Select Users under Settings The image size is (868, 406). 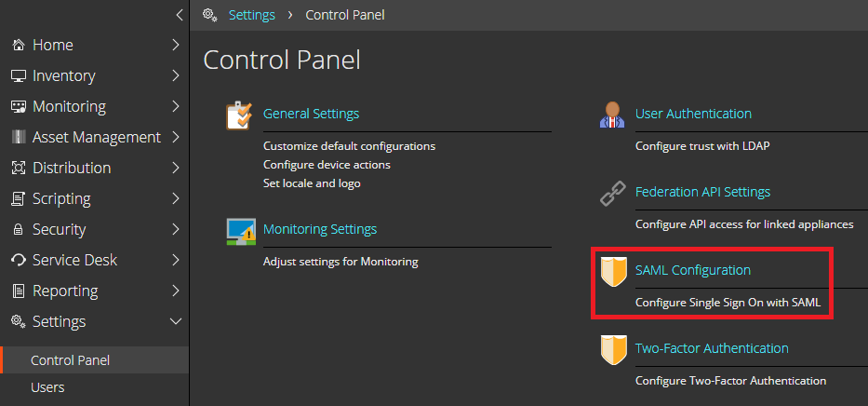(x=47, y=387)
